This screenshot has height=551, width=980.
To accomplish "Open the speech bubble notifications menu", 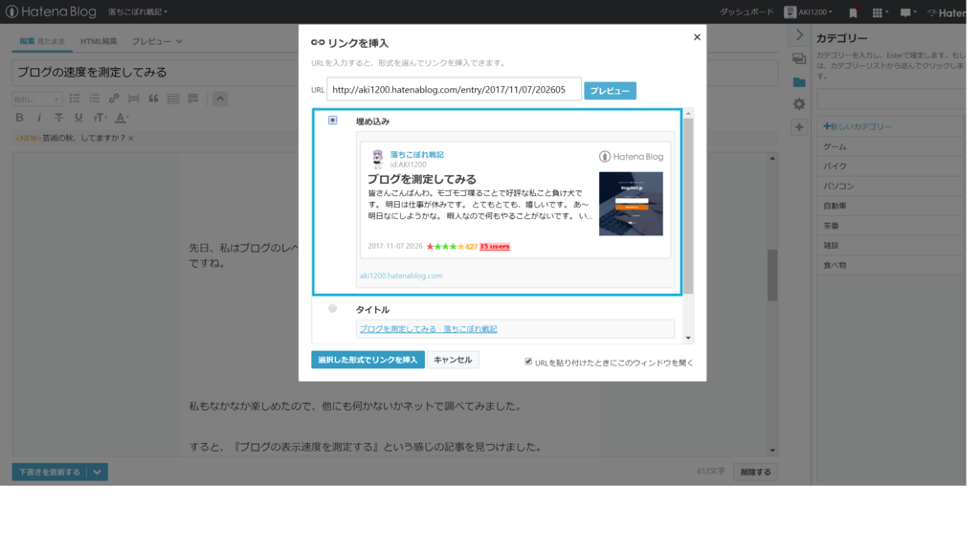I will (907, 12).
